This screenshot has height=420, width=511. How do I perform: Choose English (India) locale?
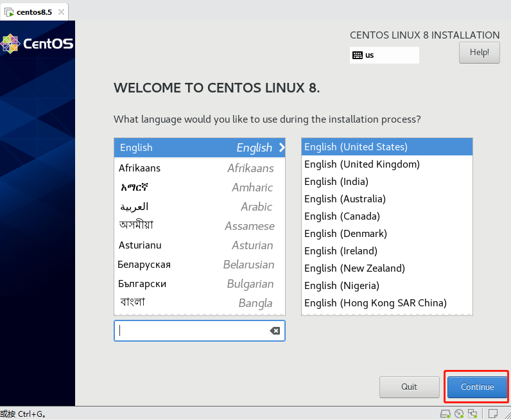coord(387,181)
